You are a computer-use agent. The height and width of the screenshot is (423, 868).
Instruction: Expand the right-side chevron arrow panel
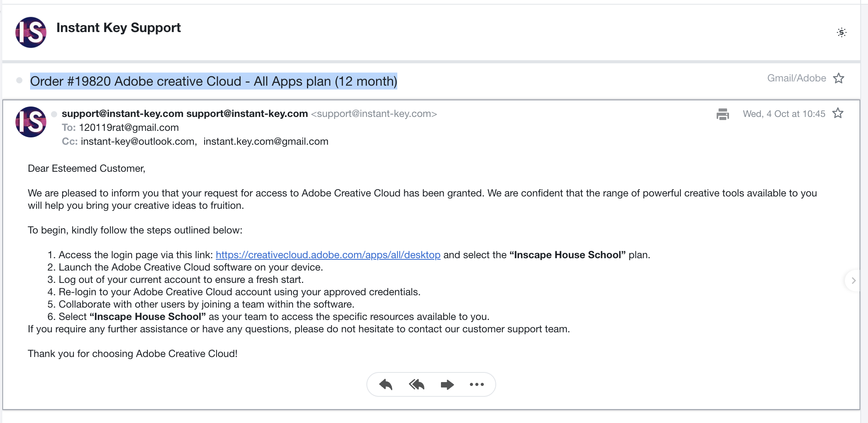click(x=853, y=281)
